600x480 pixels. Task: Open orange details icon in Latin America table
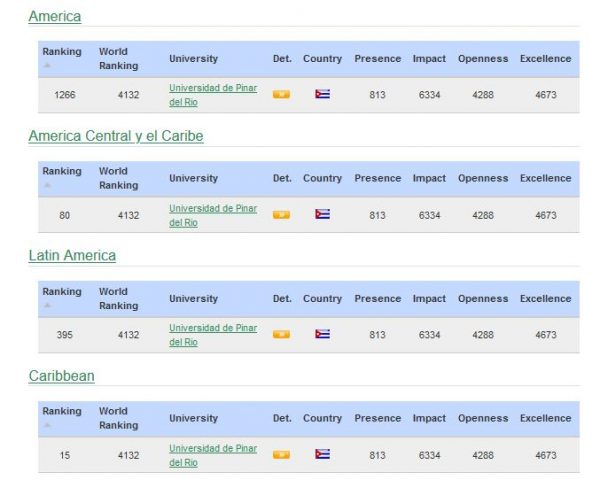281,335
